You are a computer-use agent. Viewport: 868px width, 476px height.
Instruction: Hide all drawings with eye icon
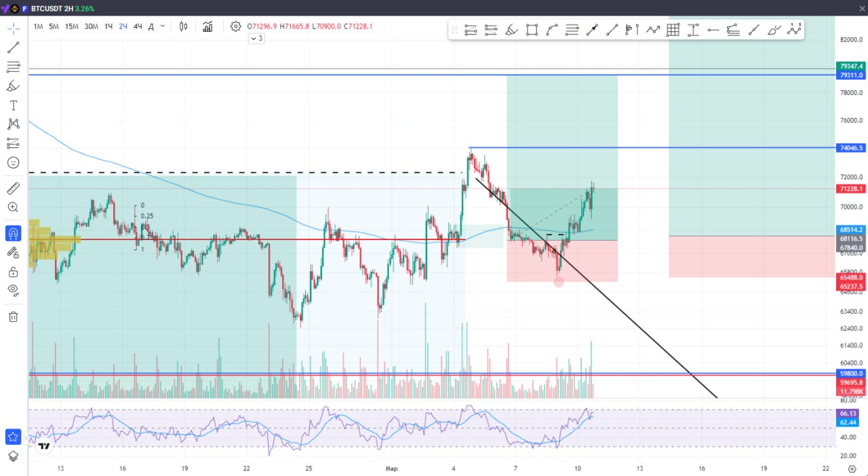click(13, 290)
